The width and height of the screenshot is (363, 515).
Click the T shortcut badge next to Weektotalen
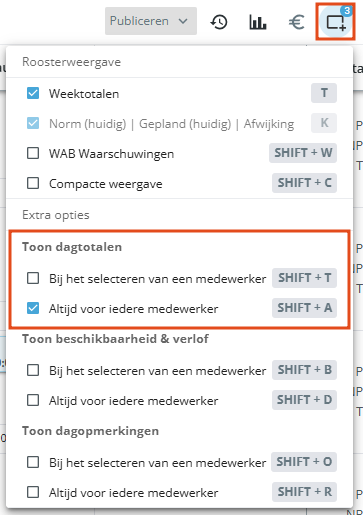(324, 93)
